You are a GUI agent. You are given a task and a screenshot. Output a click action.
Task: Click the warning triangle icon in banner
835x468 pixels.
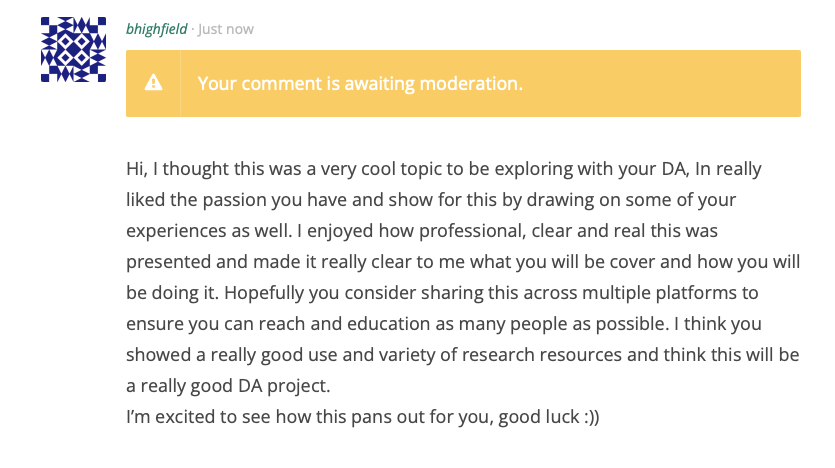point(153,83)
